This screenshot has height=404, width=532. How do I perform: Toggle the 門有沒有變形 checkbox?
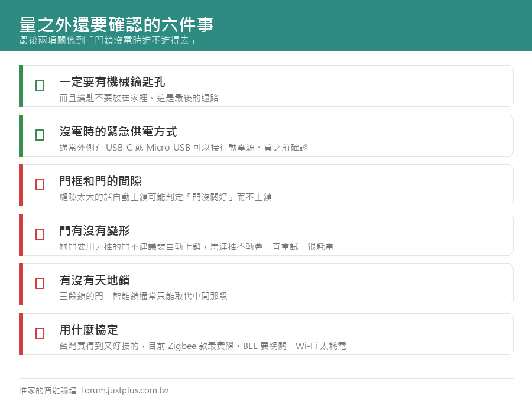(40, 234)
